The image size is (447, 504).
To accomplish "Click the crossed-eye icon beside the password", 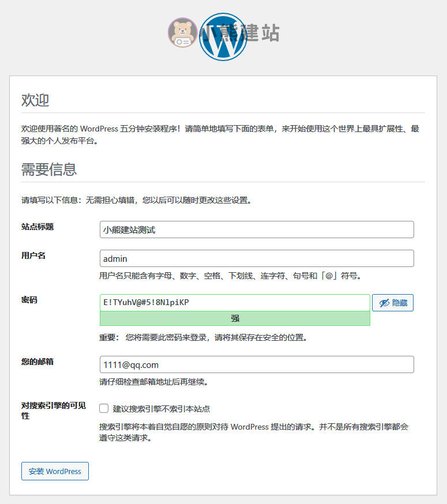I will (384, 303).
